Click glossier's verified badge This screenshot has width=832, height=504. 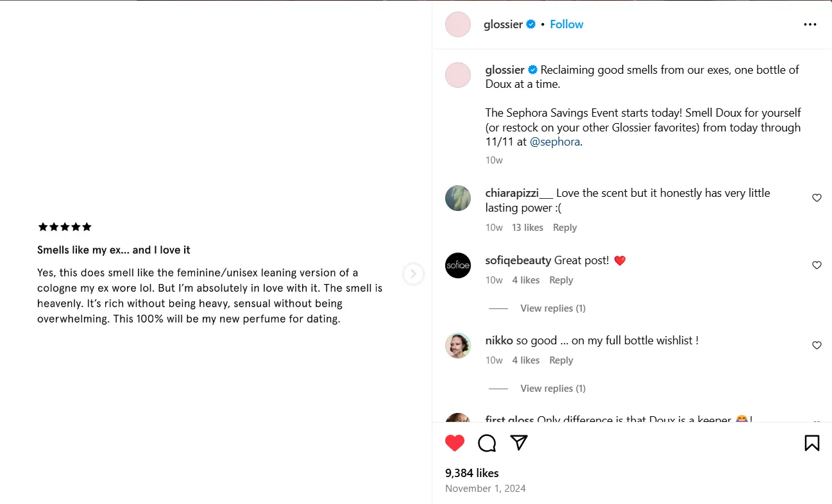pos(531,24)
